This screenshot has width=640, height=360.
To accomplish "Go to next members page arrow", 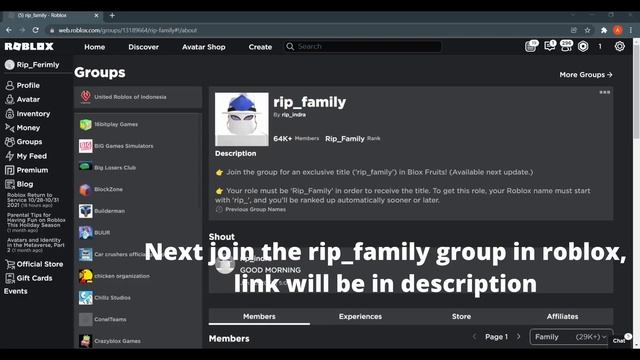I will click(519, 337).
